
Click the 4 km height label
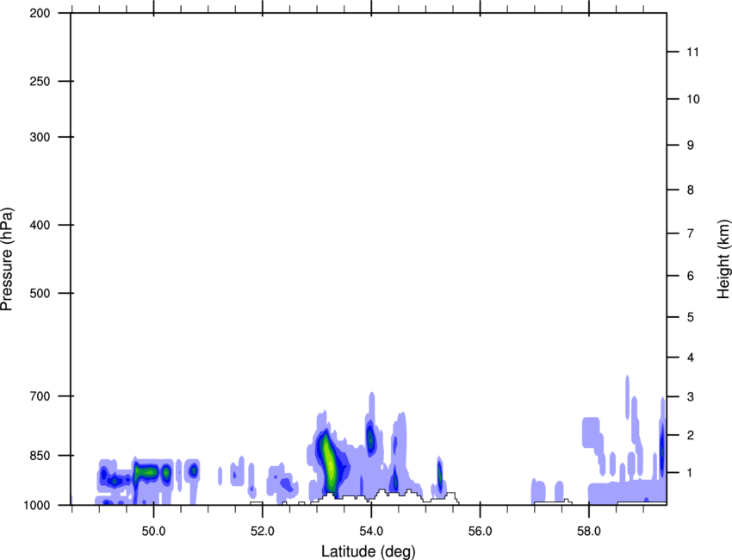691,358
